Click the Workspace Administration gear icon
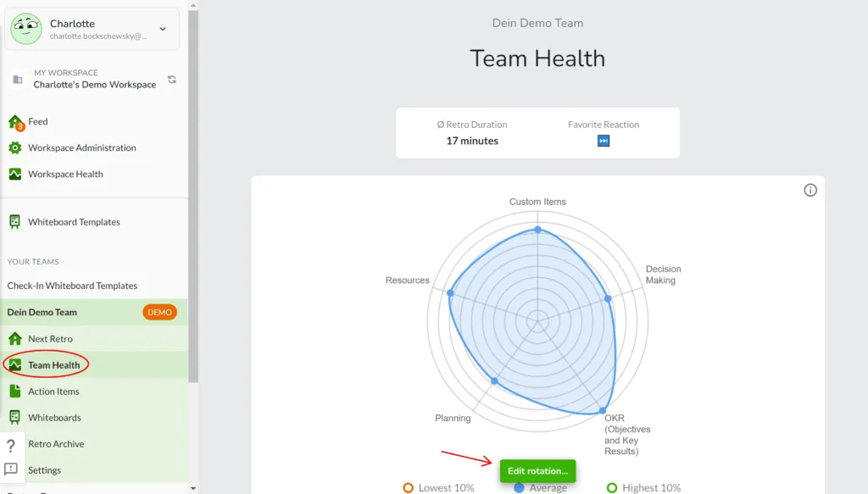The height and width of the screenshot is (494, 868). click(x=15, y=147)
